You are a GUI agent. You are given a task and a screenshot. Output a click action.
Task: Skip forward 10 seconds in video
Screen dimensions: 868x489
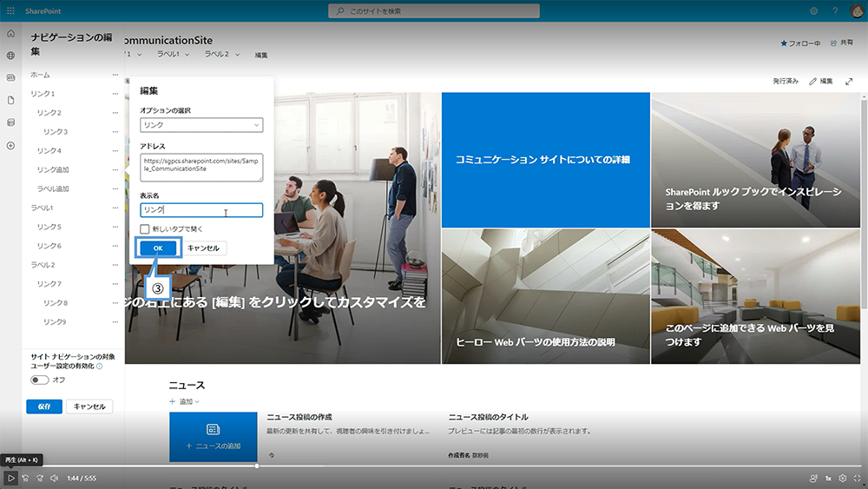40,478
